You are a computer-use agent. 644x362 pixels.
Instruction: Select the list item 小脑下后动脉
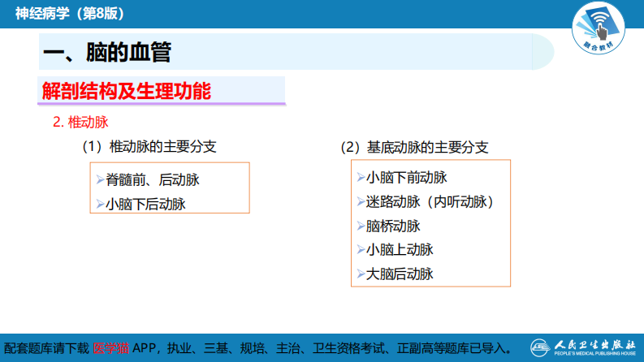(146, 204)
